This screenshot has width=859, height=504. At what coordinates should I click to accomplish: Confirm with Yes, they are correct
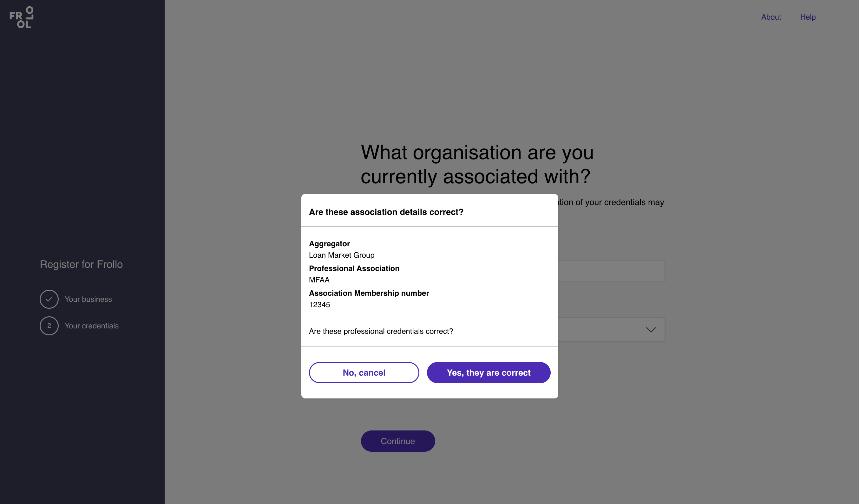click(489, 372)
